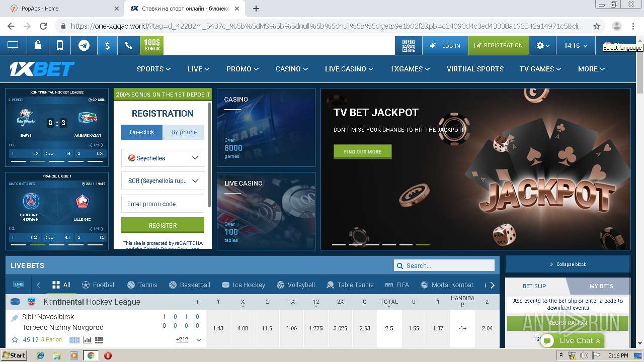Open the LIVE CASINO menu
This screenshot has width=644, height=362.
tap(349, 69)
